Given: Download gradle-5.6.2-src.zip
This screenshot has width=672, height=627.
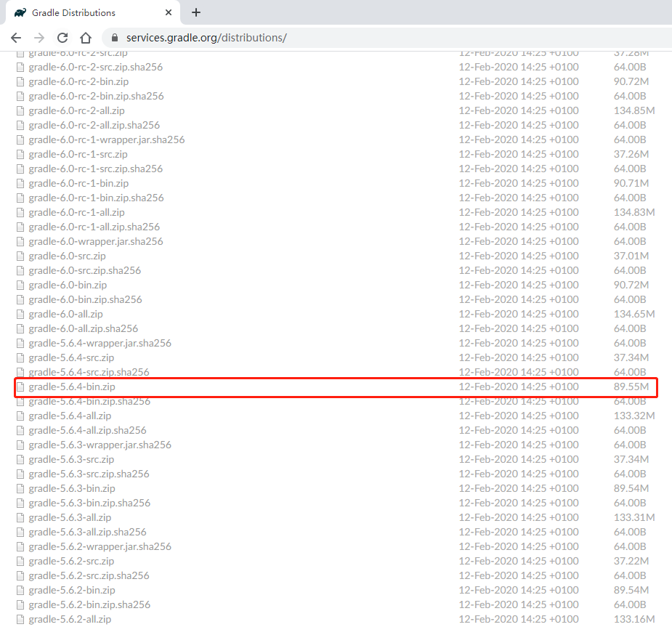Looking at the screenshot, I should click(71, 562).
